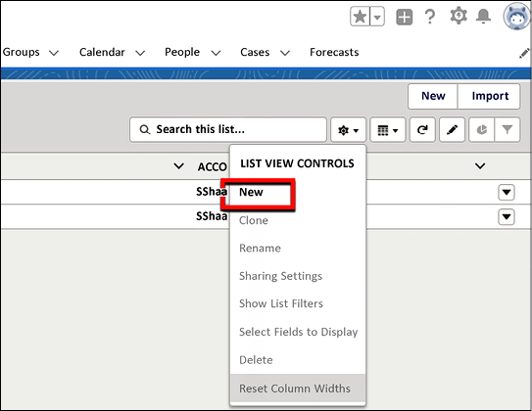Open the global actions plus icon
532x411 pixels.
click(x=404, y=17)
